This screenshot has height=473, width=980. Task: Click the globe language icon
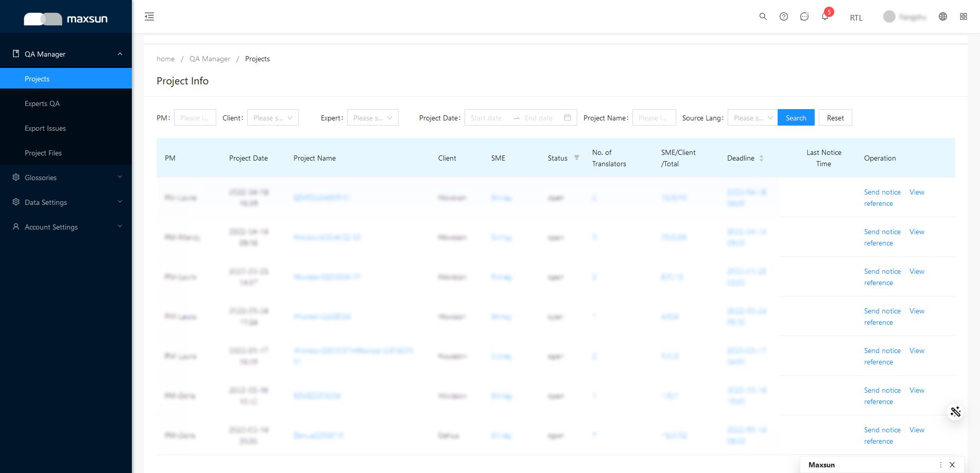tap(942, 16)
